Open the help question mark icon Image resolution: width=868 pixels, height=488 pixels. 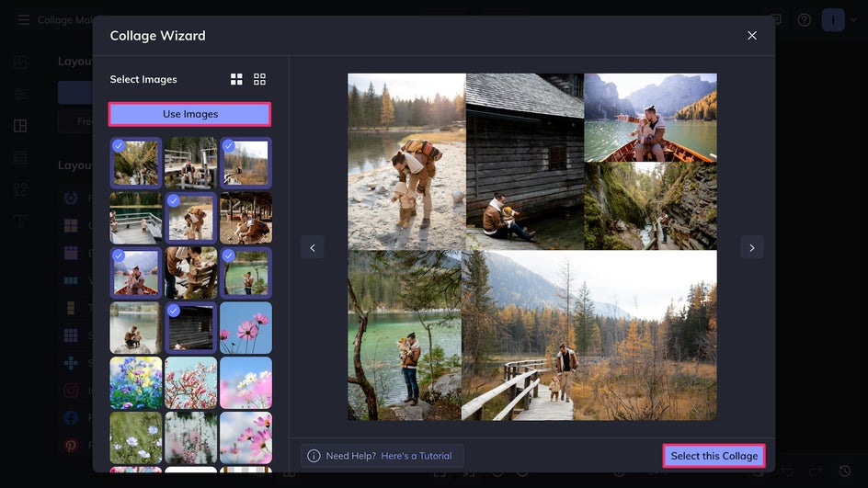(x=804, y=20)
